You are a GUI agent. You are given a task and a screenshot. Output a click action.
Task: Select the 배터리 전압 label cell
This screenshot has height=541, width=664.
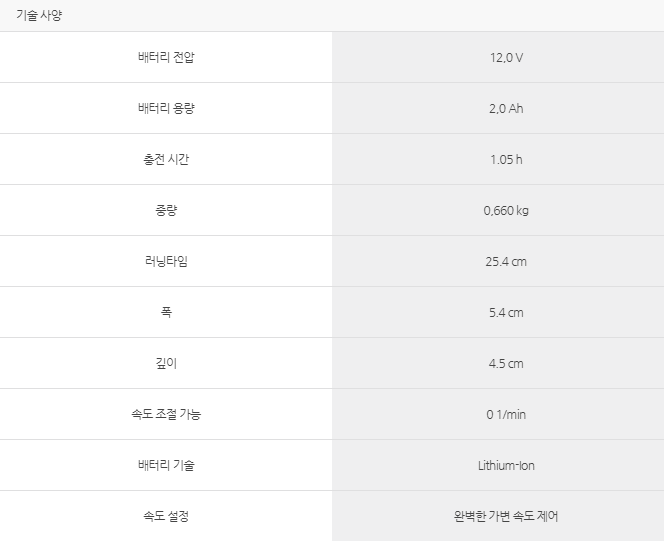166,57
